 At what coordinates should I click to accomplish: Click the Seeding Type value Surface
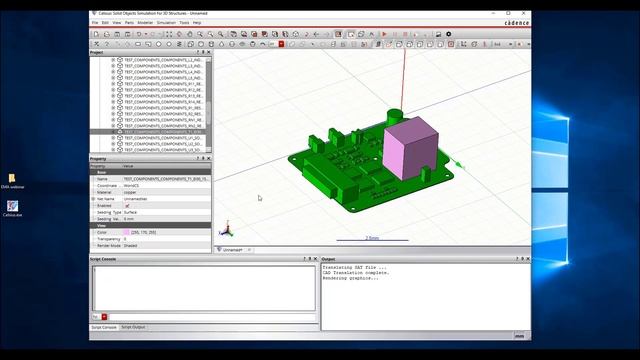131,212
